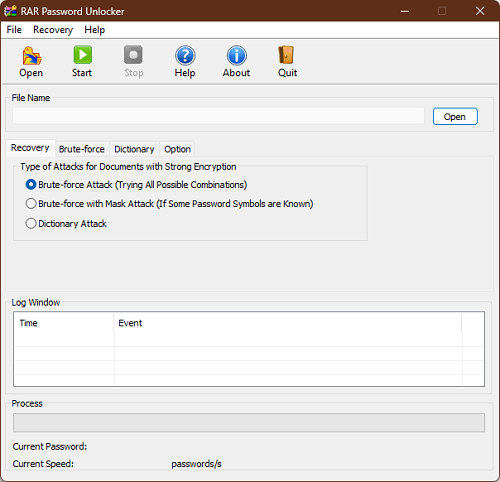Quit the app using door icon
The image size is (500, 482).
pos(286,55)
